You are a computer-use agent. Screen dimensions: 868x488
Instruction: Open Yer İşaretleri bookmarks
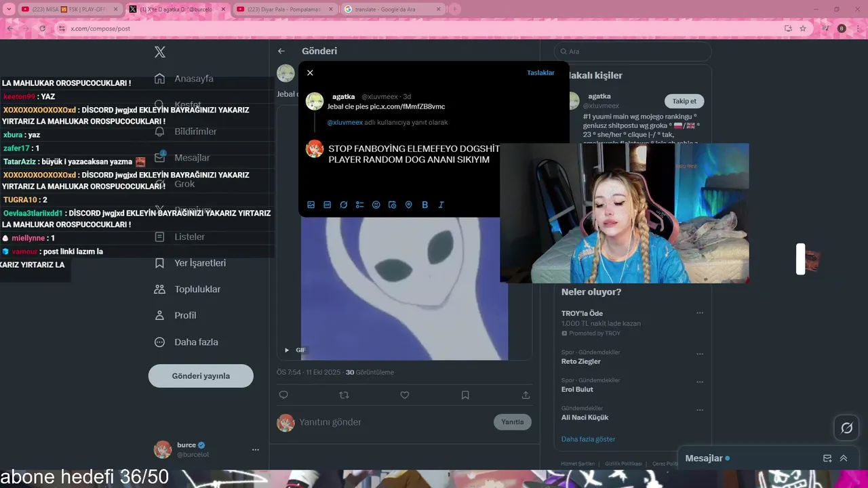pos(191,263)
